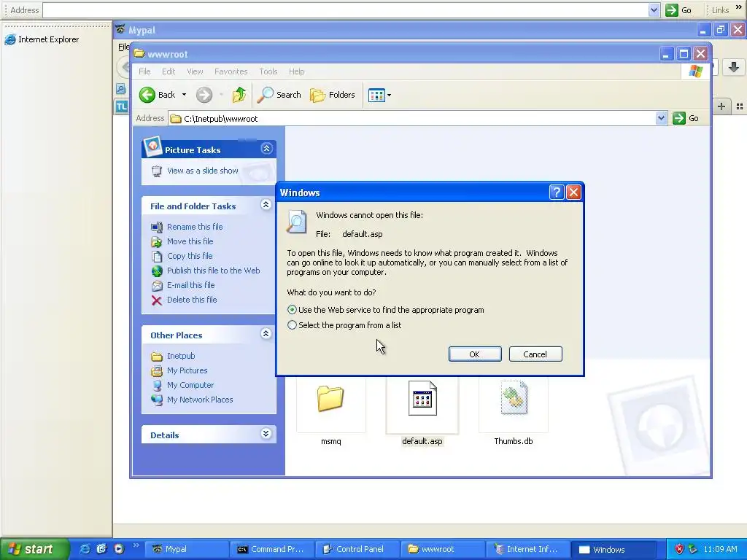
Task: Click the C:\Inetpub\wwwroot address field
Action: point(412,119)
